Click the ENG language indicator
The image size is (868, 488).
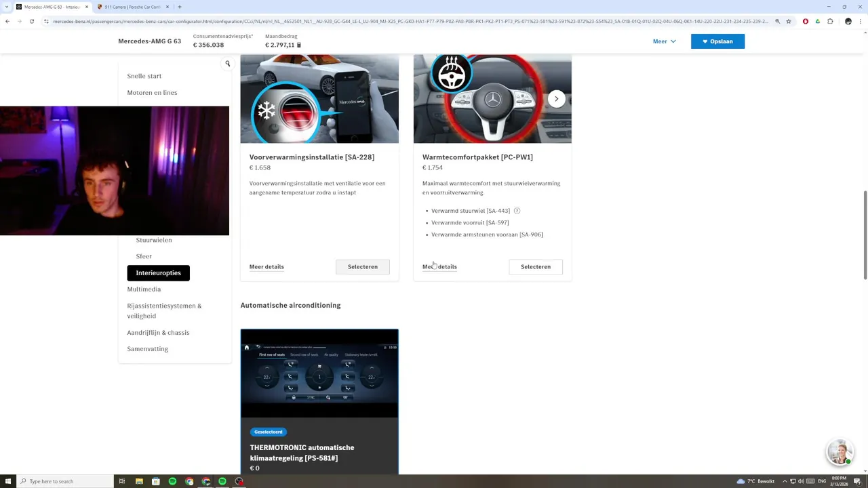coord(823,481)
